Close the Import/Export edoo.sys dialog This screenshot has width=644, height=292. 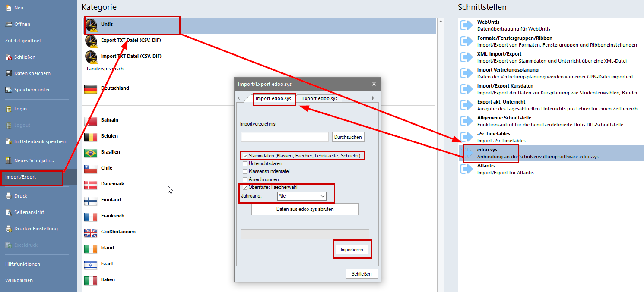coord(374,84)
